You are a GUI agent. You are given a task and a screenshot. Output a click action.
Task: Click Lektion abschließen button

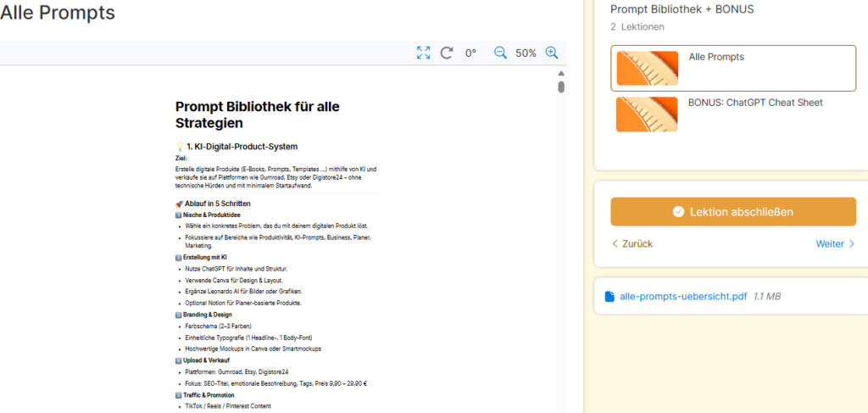(x=733, y=211)
